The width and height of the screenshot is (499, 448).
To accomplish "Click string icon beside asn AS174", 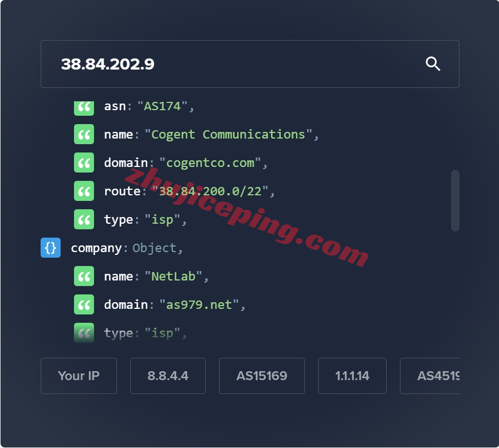I will click(84, 109).
